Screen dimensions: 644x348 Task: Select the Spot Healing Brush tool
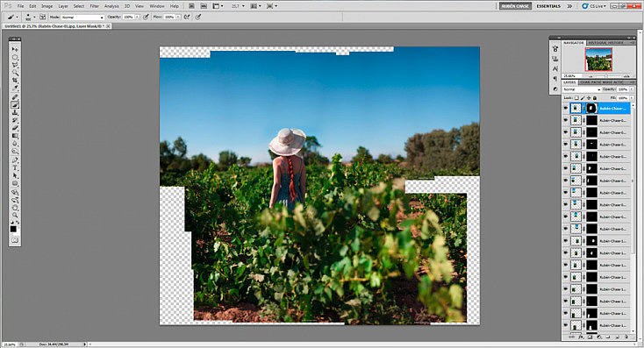(15, 97)
